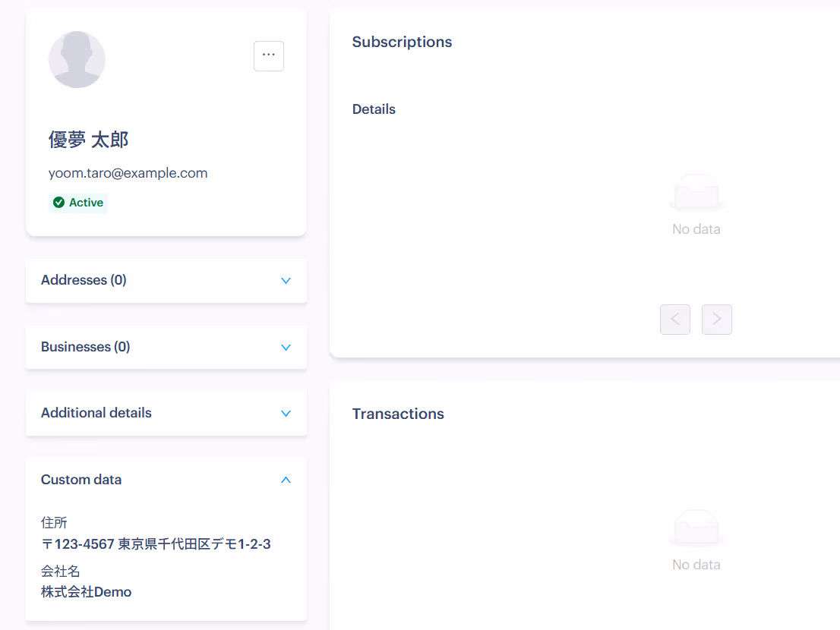This screenshot has height=630, width=840.
Task: Click the address value 〒123-4567 東京県千代田区デモ1-2-3
Action: pos(156,543)
